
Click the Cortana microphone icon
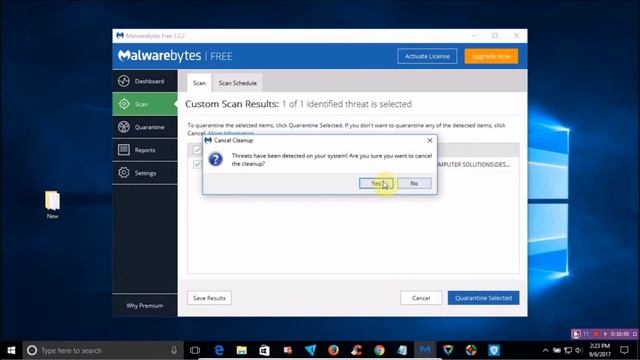click(174, 350)
